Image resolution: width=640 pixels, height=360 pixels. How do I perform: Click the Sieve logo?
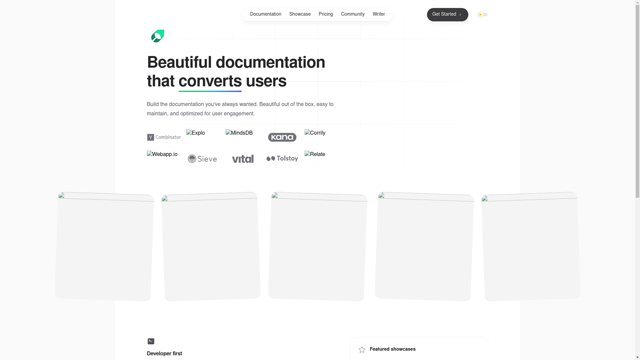coord(202,159)
